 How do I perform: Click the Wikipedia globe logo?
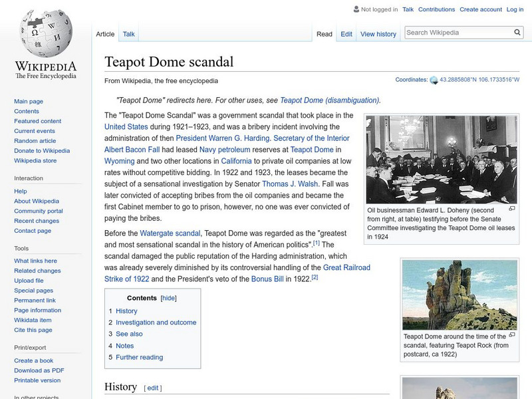(46, 33)
